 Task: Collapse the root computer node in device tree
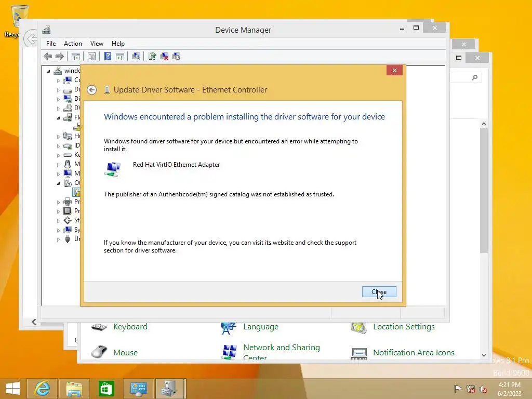48,71
